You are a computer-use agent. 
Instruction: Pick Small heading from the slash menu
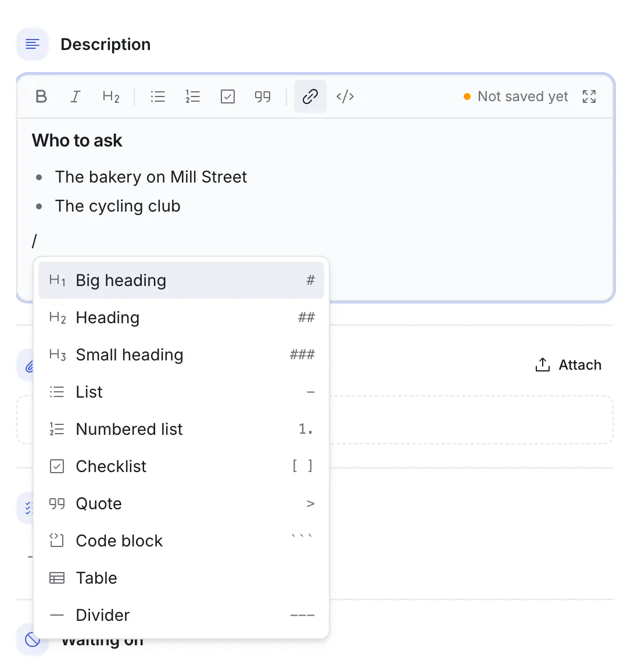coord(181,355)
